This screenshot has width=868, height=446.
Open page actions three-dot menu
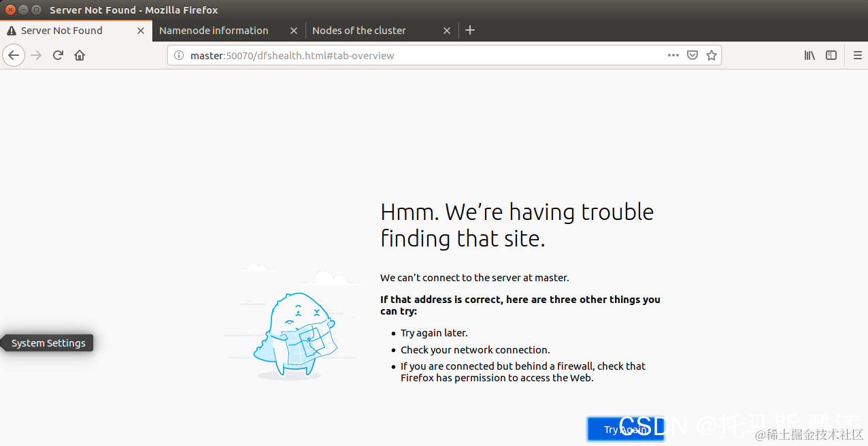pos(673,55)
